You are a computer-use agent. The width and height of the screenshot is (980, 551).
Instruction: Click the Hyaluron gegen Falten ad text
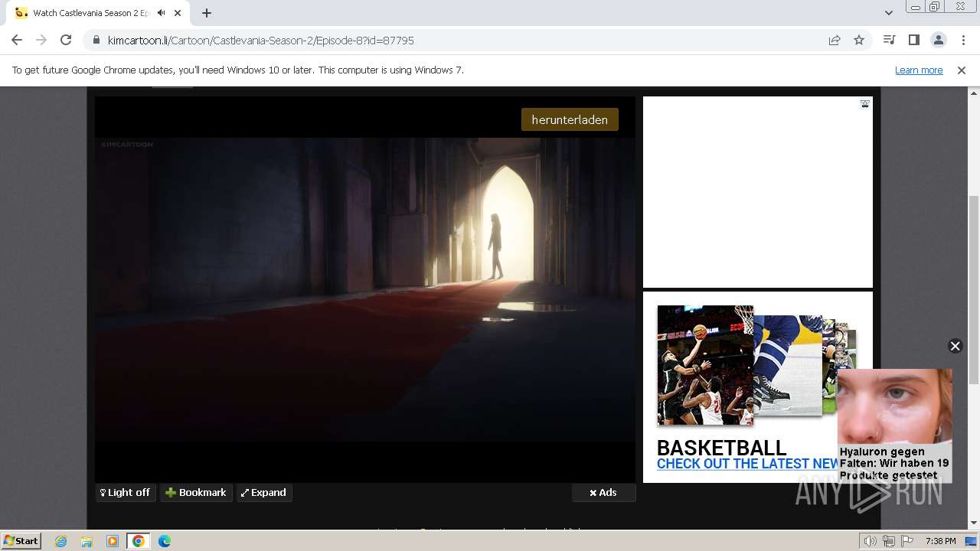(894, 463)
